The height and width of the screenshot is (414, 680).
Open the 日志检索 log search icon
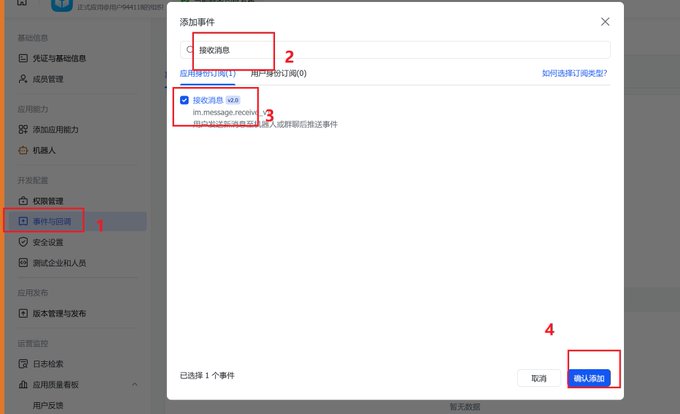(23, 364)
